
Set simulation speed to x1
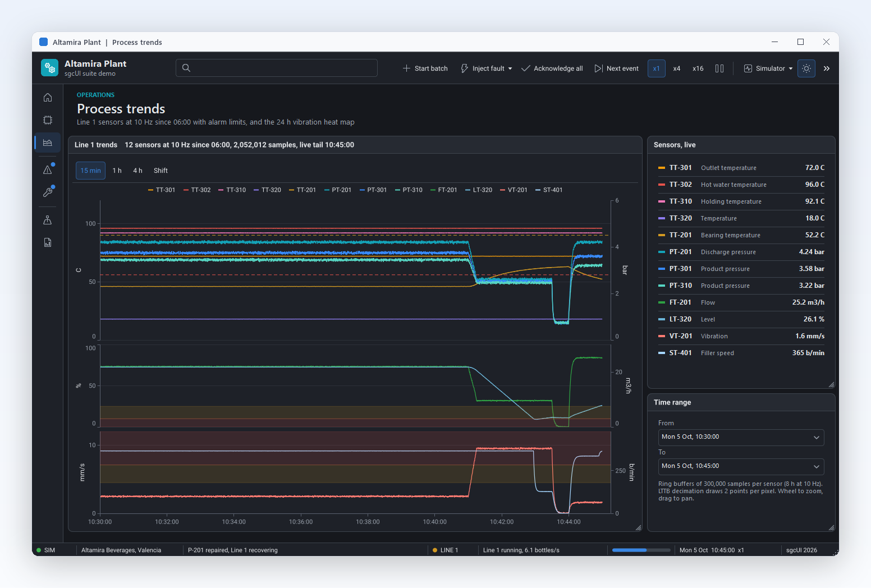point(657,68)
